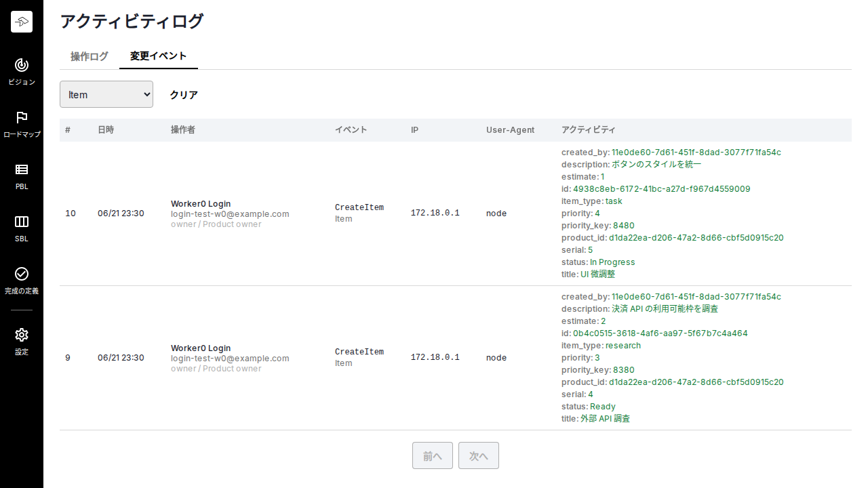
Task: Click item_type research value
Action: pyautogui.click(x=623, y=346)
